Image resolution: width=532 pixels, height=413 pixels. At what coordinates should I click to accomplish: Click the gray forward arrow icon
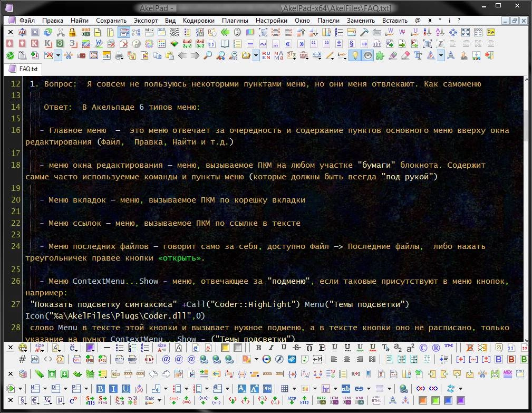(x=195, y=55)
